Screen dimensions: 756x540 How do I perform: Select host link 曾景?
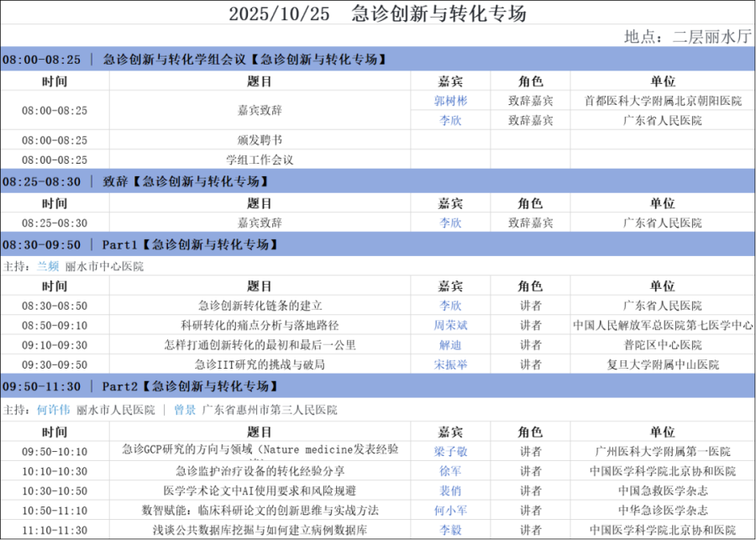click(185, 410)
